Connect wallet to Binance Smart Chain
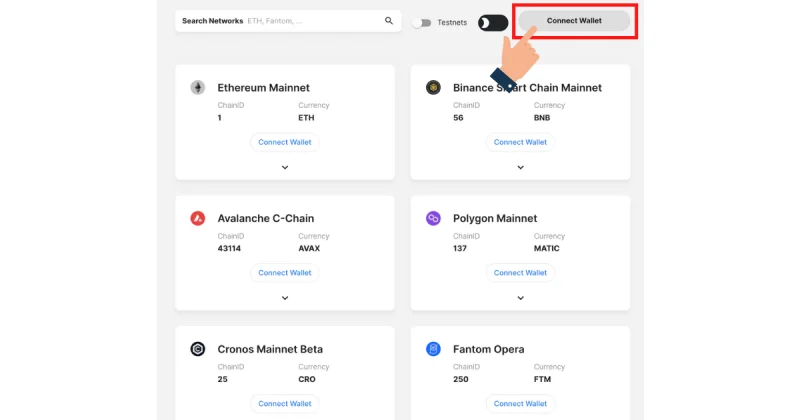 pyautogui.click(x=521, y=142)
